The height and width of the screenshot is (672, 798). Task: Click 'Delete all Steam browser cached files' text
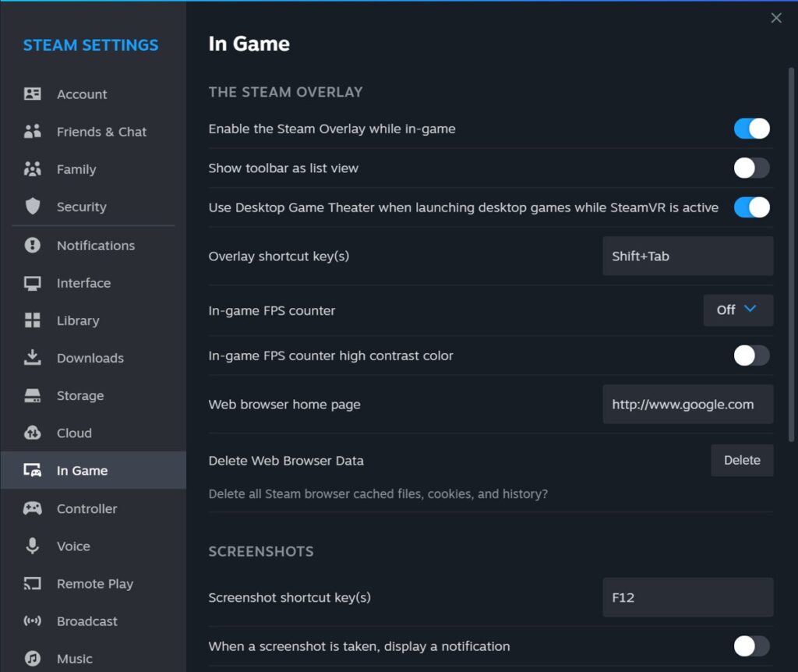pyautogui.click(x=378, y=493)
